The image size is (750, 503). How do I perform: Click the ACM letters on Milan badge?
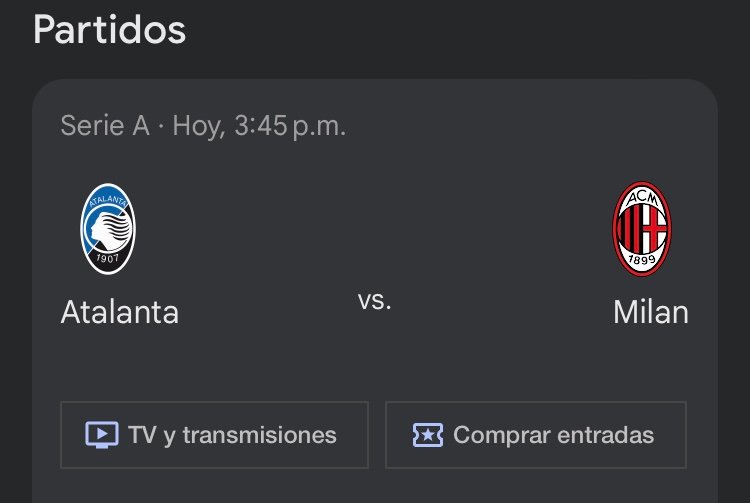coord(641,197)
